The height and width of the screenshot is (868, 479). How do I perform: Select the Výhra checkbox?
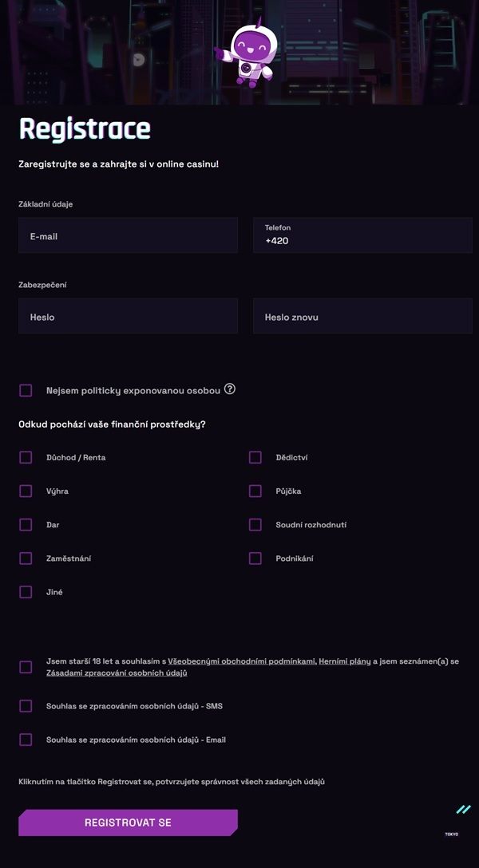point(26,491)
